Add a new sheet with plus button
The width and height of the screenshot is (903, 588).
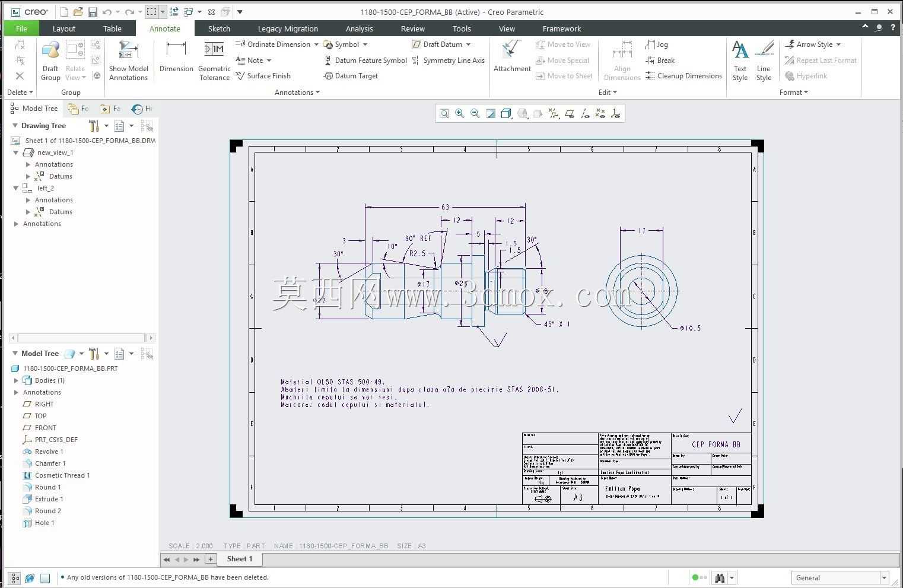click(x=211, y=559)
